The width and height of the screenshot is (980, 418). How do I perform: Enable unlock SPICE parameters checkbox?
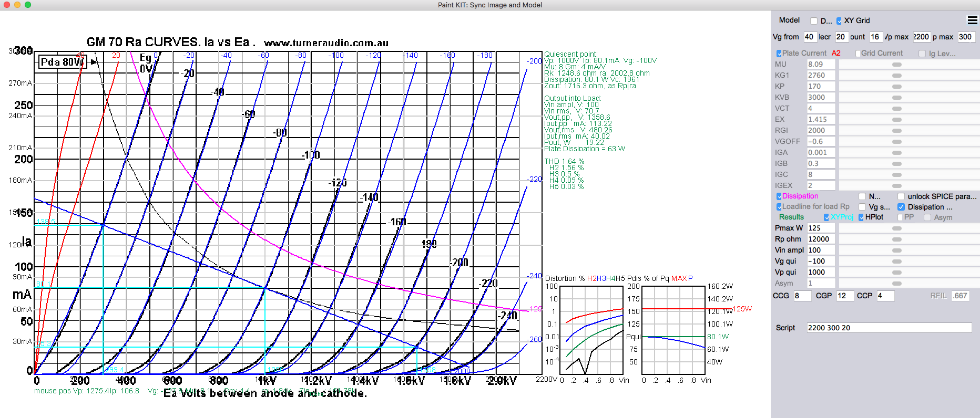click(x=901, y=196)
